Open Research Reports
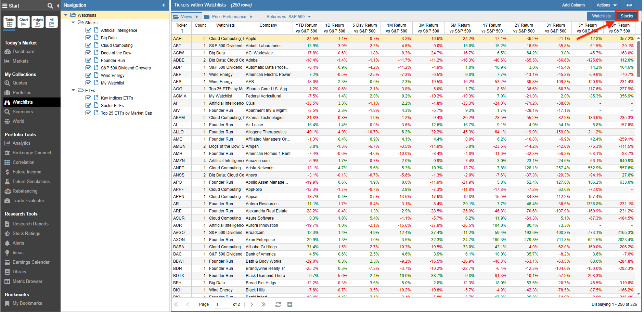644x314 pixels. tap(30, 224)
